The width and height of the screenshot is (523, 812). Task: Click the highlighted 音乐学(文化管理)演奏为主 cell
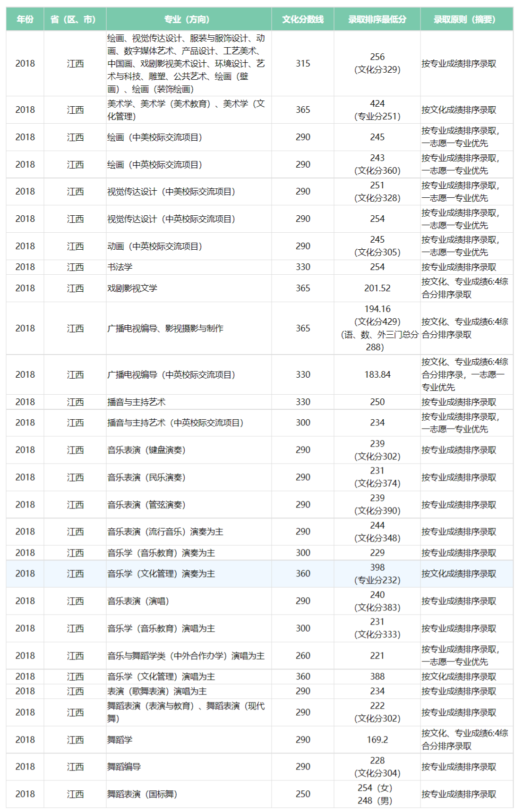[x=189, y=574]
